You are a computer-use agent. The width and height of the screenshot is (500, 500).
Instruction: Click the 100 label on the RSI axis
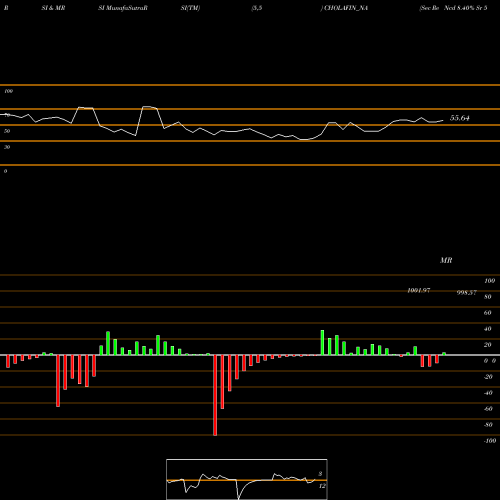tap(8, 91)
